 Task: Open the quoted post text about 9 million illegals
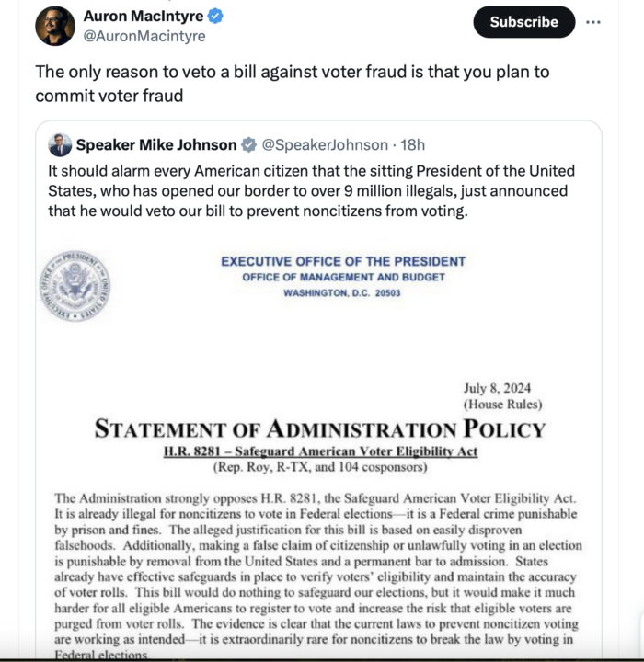312,191
